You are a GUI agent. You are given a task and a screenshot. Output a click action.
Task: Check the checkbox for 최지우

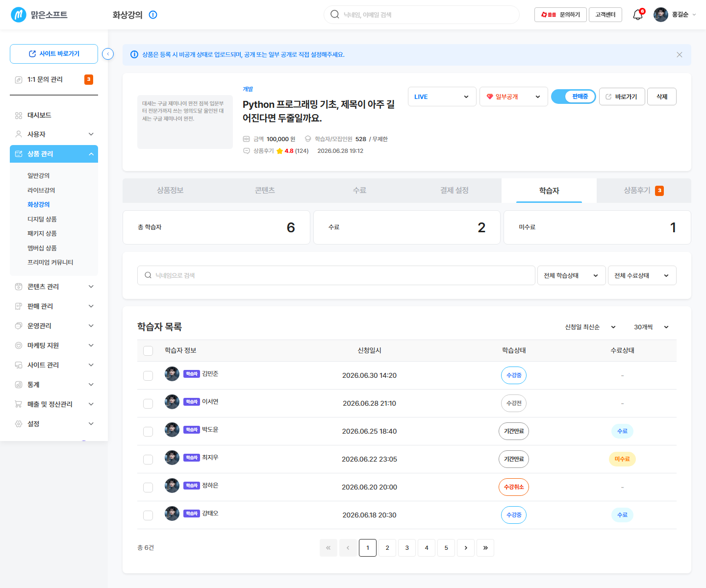[148, 460]
